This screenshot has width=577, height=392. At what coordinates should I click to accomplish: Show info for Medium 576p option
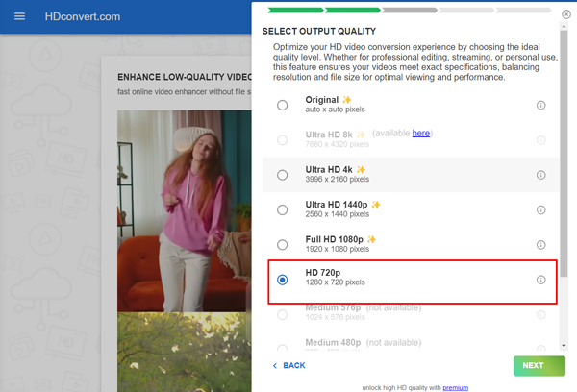[540, 315]
